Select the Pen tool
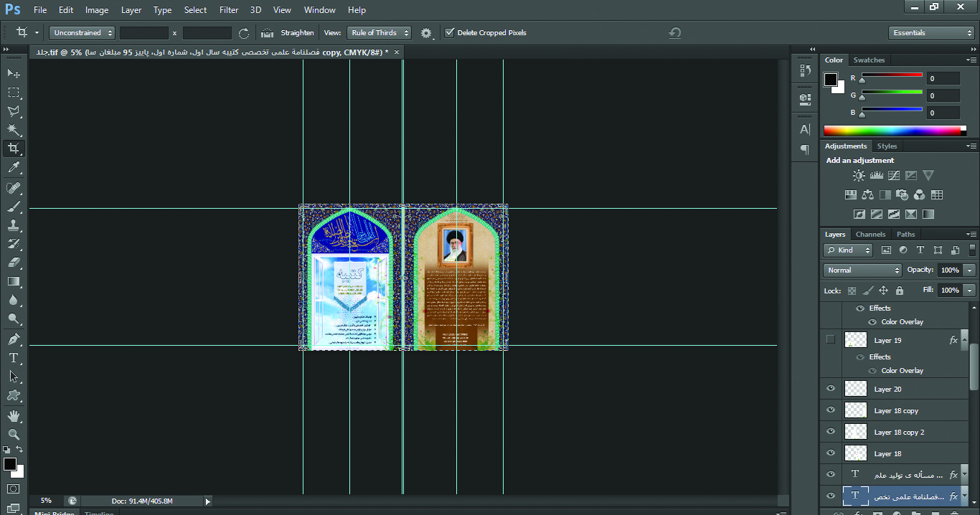The height and width of the screenshot is (515, 980). click(x=14, y=339)
